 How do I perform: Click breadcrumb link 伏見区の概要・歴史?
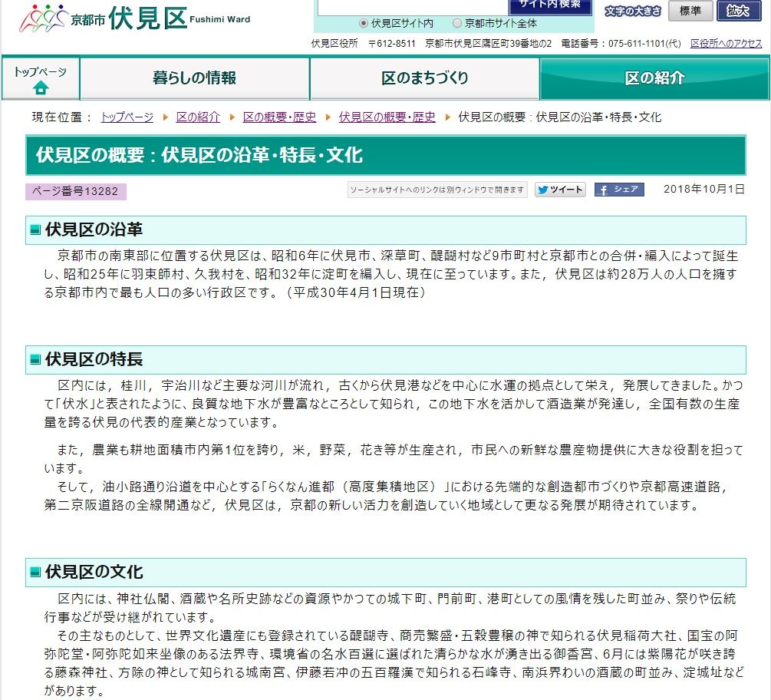(387, 117)
